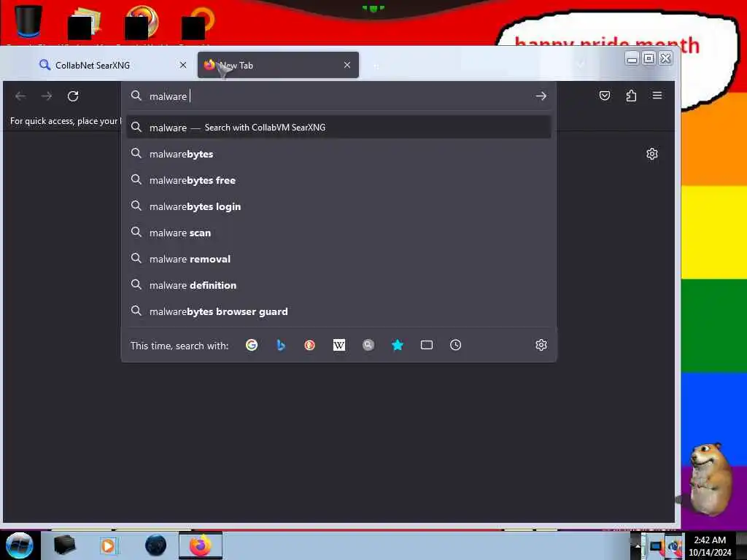Search this time with DuckDuckGo icon

[x=309, y=345]
